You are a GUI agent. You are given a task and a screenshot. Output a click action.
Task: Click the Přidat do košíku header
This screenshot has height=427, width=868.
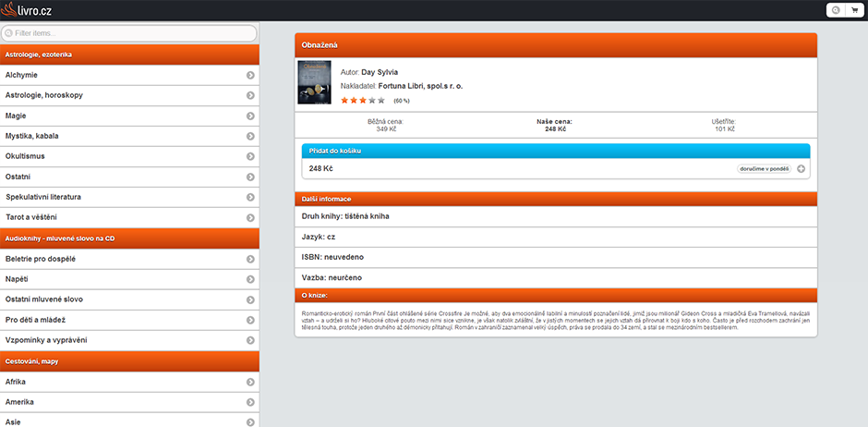[x=556, y=152]
